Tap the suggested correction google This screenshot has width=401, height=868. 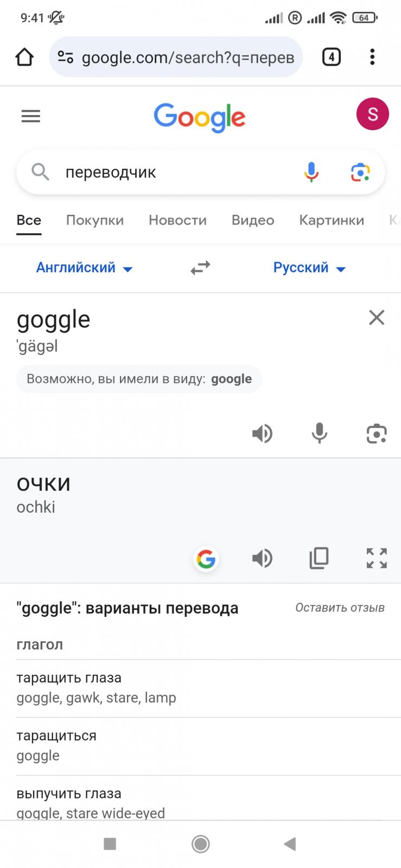point(231,379)
